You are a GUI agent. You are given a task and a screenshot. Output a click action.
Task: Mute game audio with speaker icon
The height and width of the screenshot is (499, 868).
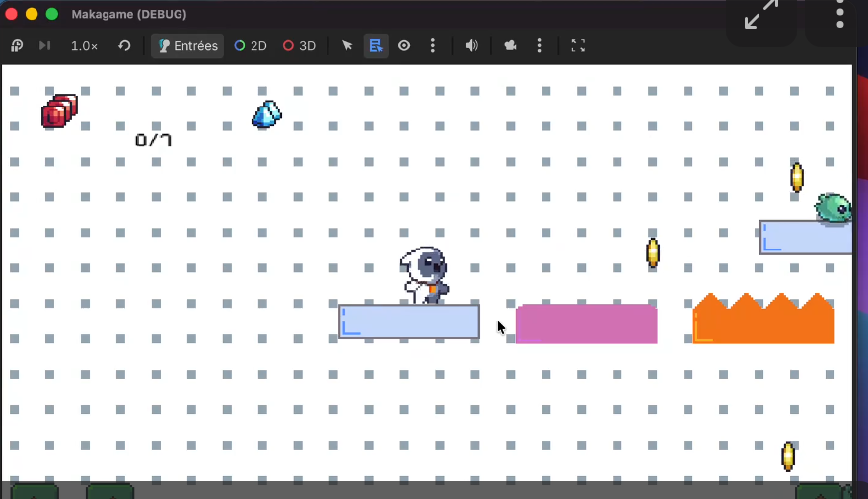471,46
